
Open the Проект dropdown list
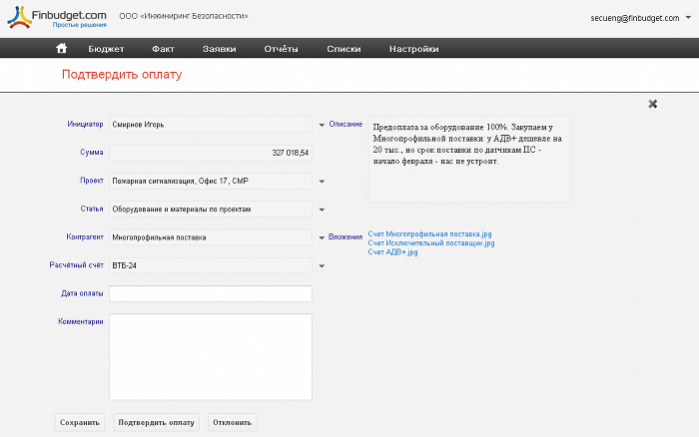coord(322,181)
